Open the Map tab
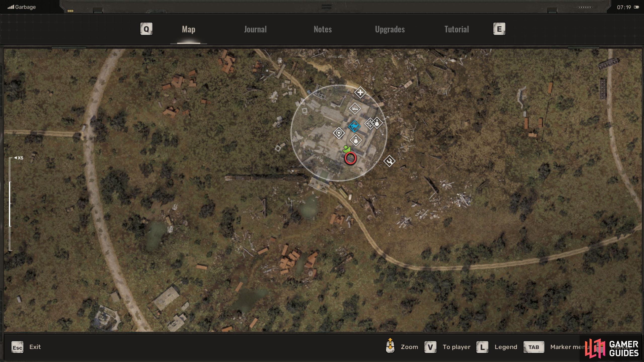This screenshot has height=362, width=644. coord(188,29)
